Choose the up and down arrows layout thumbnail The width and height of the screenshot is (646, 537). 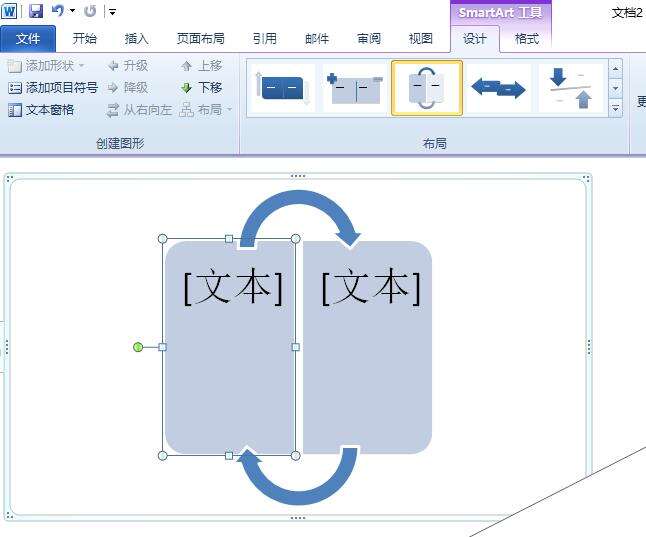(571, 88)
